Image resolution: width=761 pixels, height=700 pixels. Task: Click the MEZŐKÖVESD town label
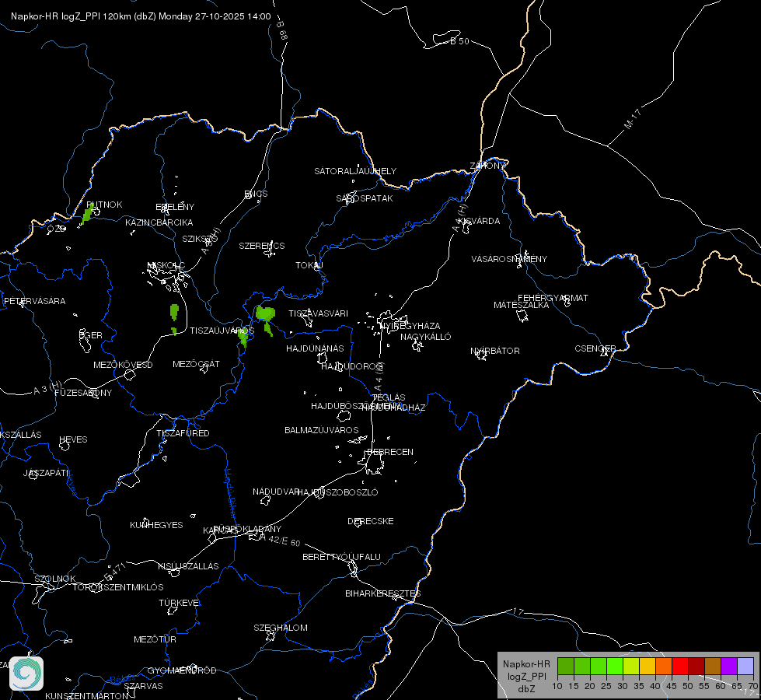point(124,365)
